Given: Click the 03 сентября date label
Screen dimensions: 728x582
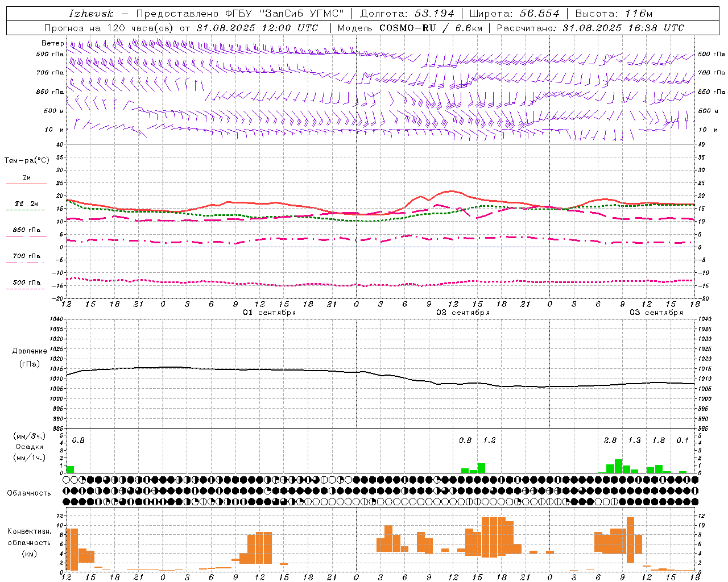Looking at the screenshot, I should [656, 313].
